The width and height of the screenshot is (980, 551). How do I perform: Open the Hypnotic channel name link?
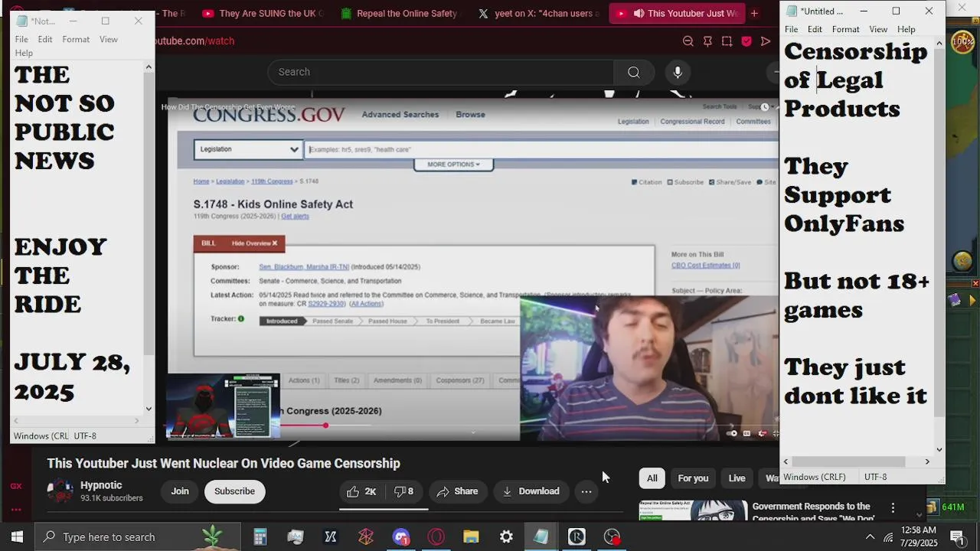[101, 485]
